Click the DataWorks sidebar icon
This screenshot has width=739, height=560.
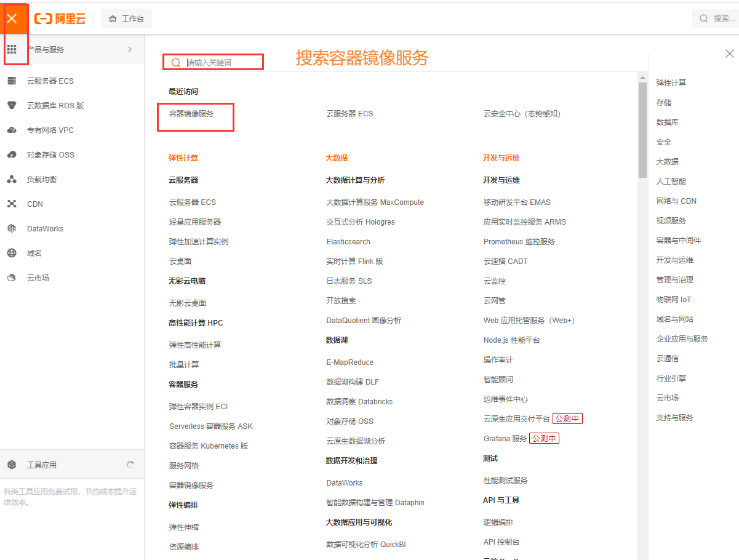coord(12,228)
